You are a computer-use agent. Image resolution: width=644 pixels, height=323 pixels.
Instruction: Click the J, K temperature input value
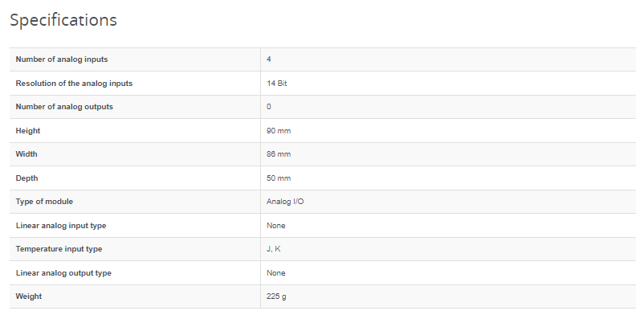pos(274,248)
